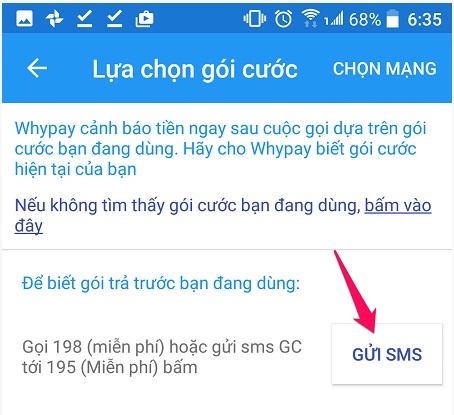Screen dimensions: 454x415
Task: Tap the alarm clock status icon
Action: [x=284, y=18]
